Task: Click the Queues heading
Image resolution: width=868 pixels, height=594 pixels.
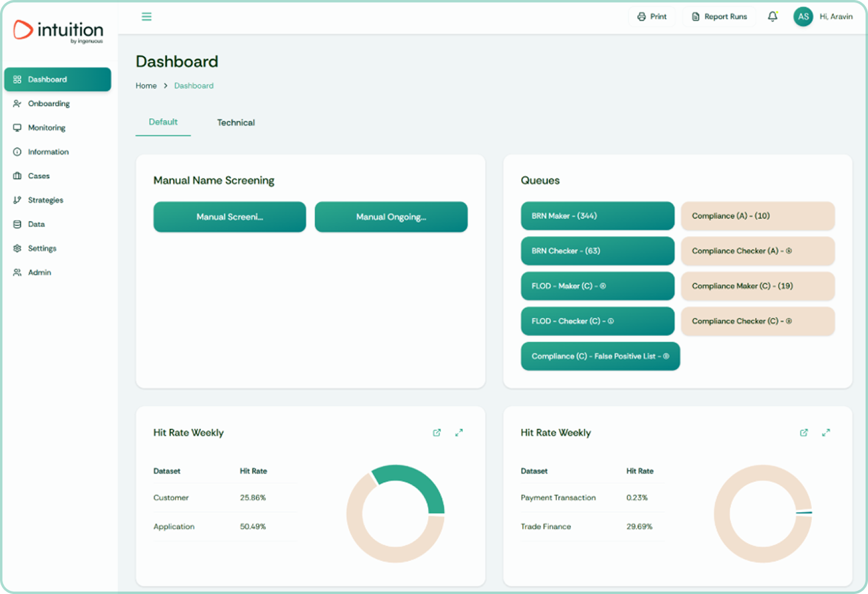Action: pos(540,181)
